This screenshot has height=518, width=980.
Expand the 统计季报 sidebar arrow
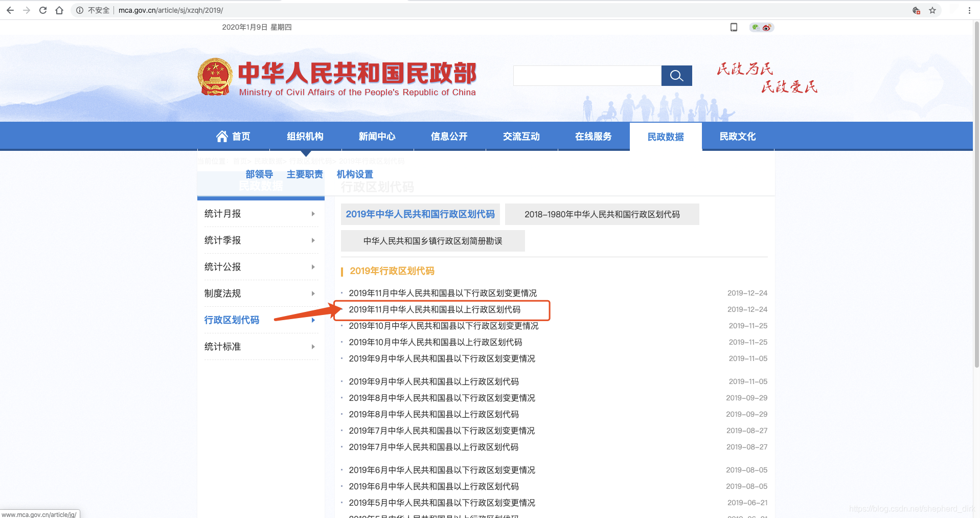coord(313,240)
